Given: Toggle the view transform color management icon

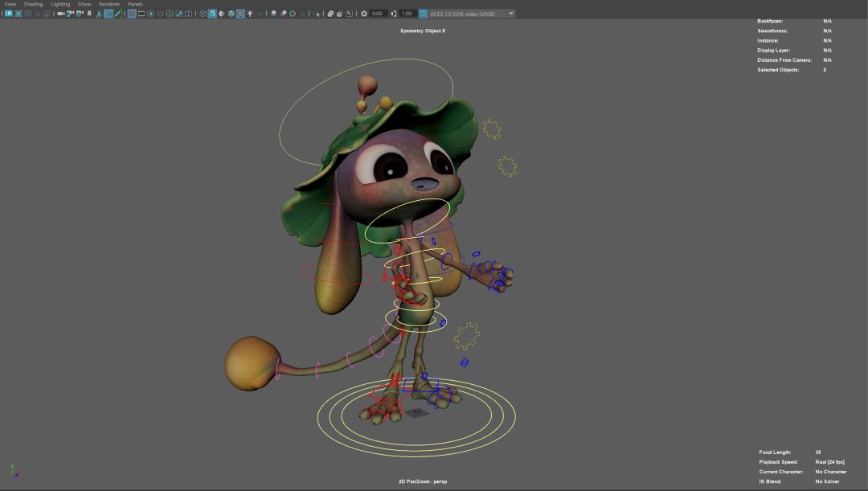Looking at the screenshot, I should tap(423, 14).
